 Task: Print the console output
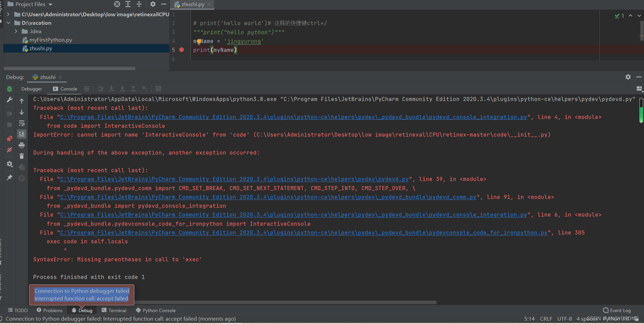22,145
